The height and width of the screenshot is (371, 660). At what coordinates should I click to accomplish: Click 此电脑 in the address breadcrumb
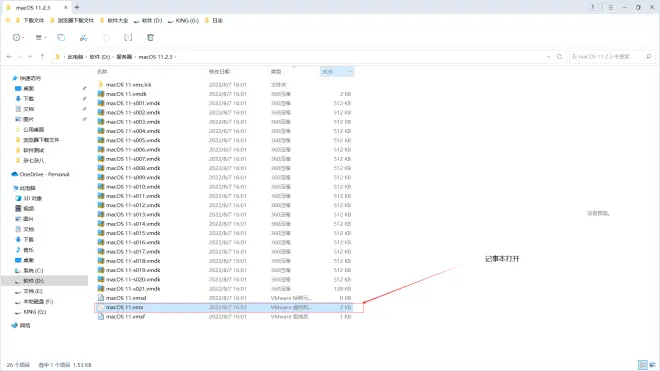coord(75,57)
